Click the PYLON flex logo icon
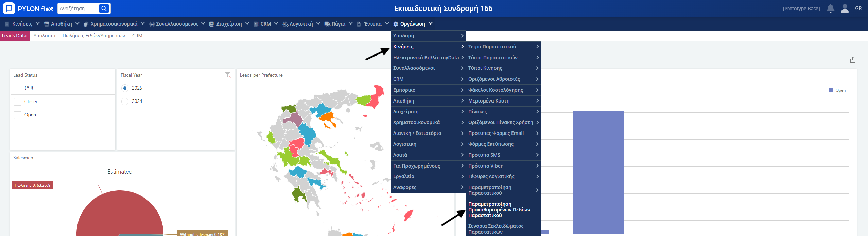The image size is (868, 236). tap(8, 8)
